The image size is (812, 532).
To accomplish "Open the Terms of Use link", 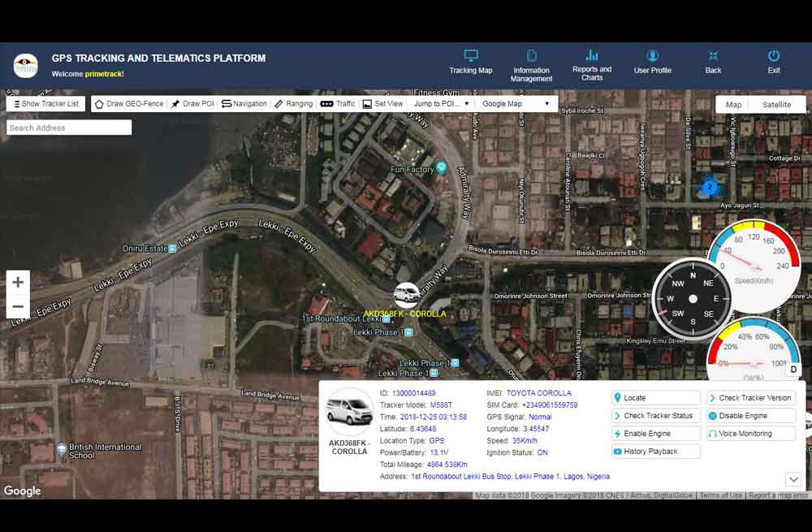I will (721, 495).
